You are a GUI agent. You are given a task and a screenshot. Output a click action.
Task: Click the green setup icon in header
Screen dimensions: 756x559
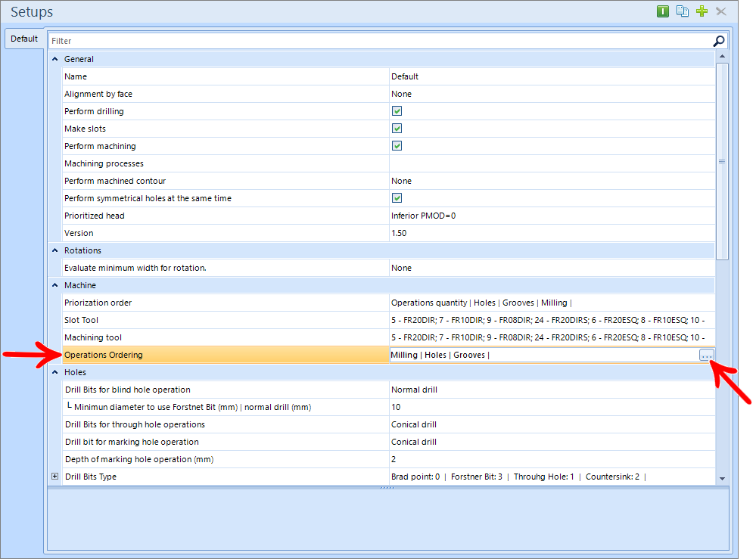tap(663, 11)
